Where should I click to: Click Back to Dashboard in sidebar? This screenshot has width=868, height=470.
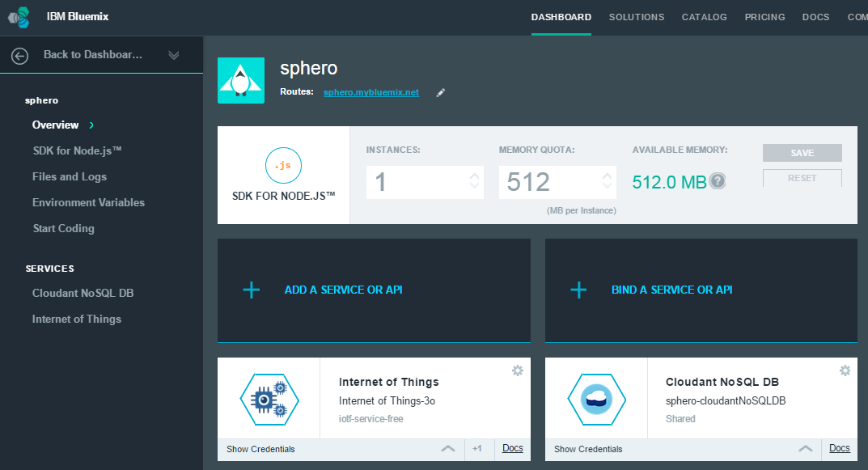(93, 55)
